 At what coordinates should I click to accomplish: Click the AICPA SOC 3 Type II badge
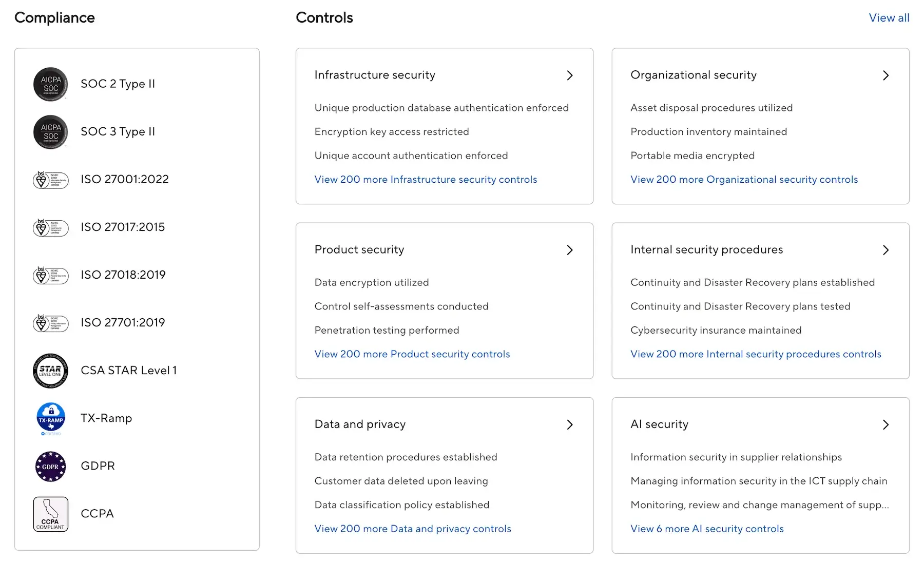[51, 132]
